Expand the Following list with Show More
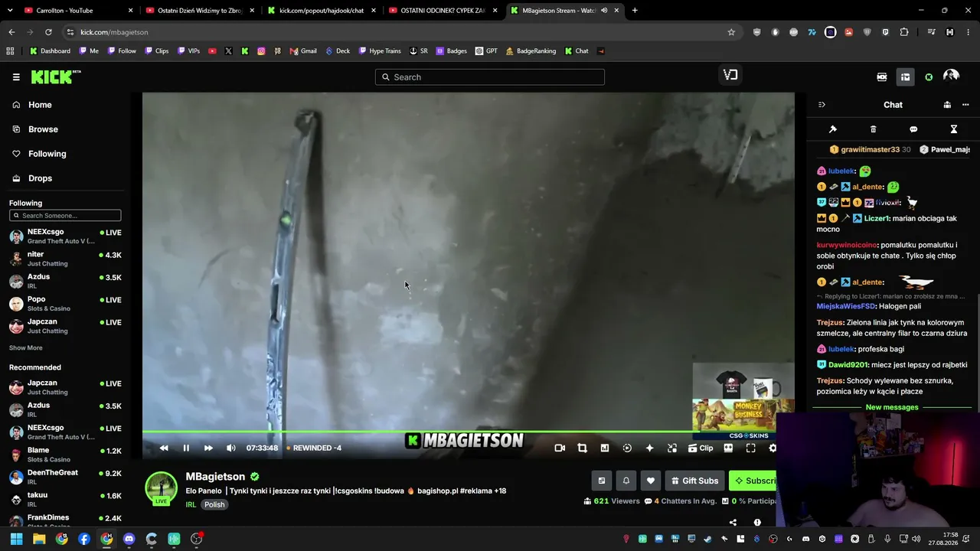Screen dimensions: 980x551 tap(26, 348)
